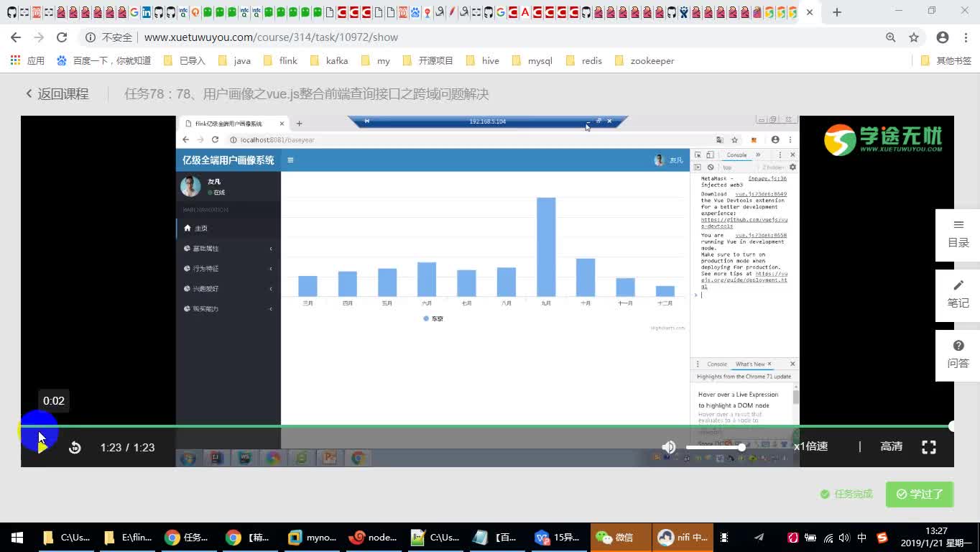Click 返回课程 back link

point(57,93)
